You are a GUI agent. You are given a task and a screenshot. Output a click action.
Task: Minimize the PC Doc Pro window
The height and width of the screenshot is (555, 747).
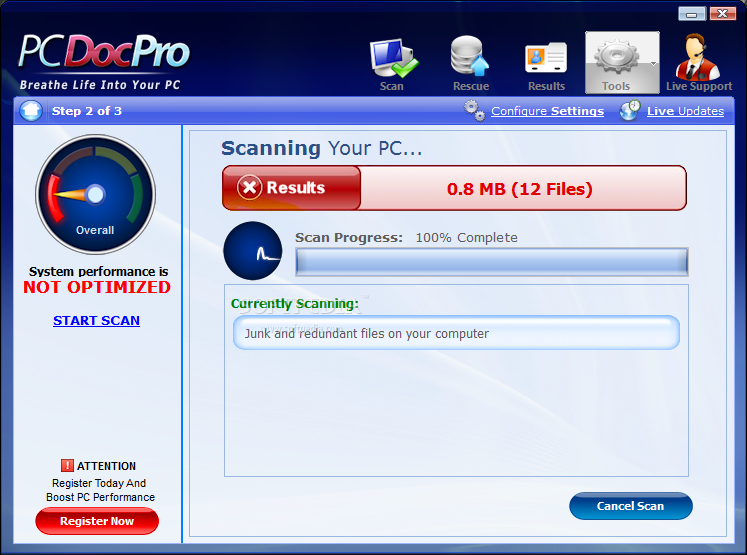coord(692,14)
